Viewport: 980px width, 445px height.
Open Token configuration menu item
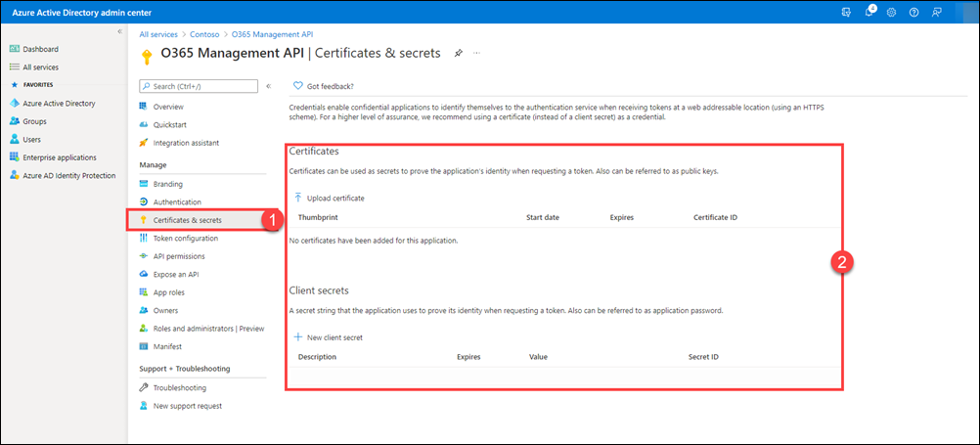pyautogui.click(x=185, y=238)
